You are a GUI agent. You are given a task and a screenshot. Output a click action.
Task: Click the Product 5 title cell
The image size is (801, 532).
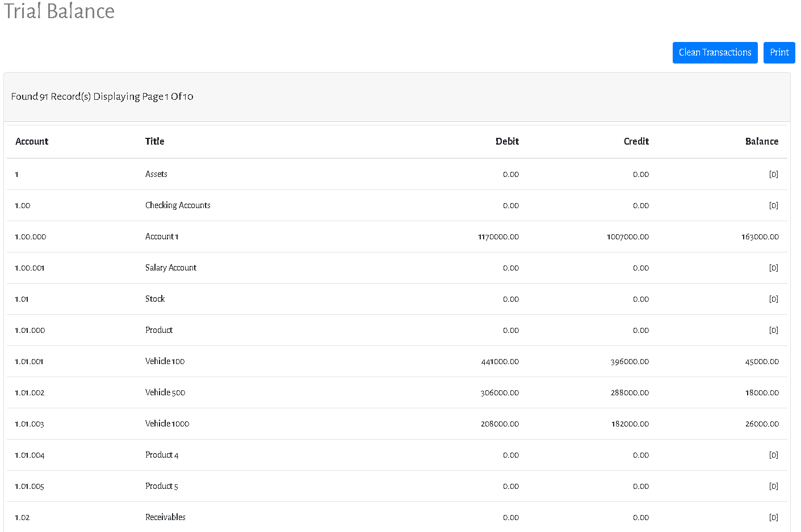(162, 486)
